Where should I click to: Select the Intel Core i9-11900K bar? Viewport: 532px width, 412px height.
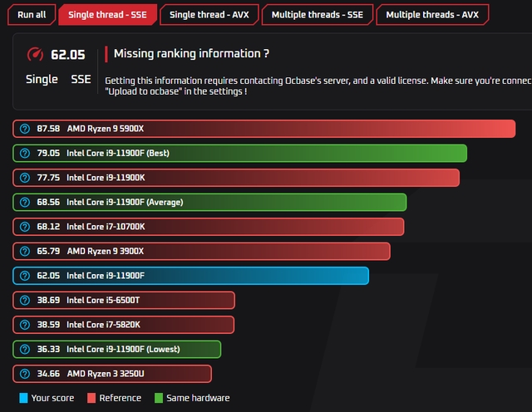pyautogui.click(x=236, y=178)
